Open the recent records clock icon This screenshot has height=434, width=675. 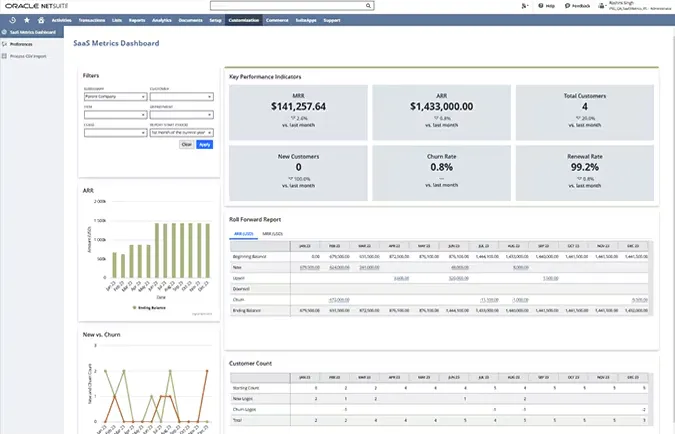pyautogui.click(x=11, y=19)
